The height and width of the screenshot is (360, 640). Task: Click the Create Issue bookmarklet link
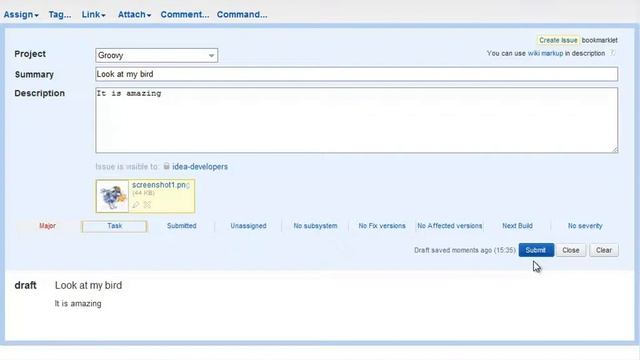[x=558, y=40]
